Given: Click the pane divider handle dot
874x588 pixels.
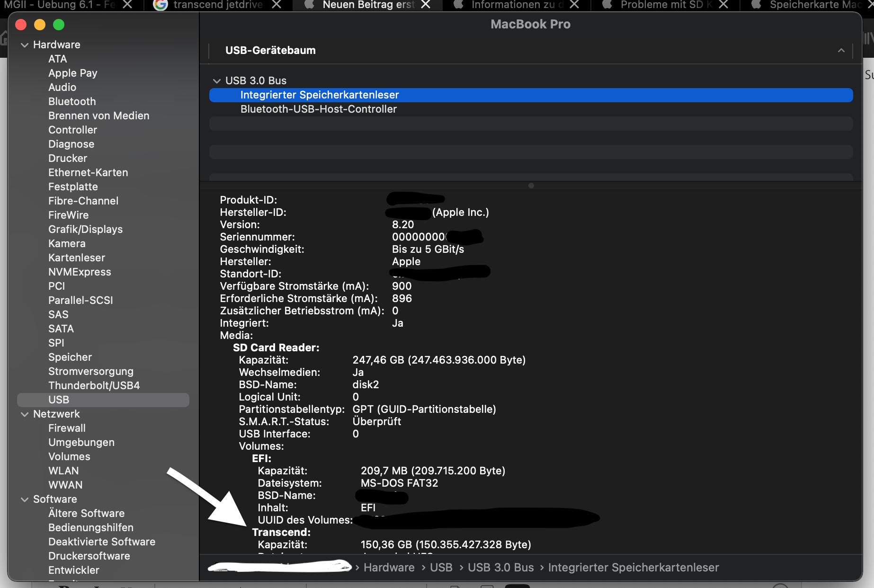Looking at the screenshot, I should click(x=531, y=186).
